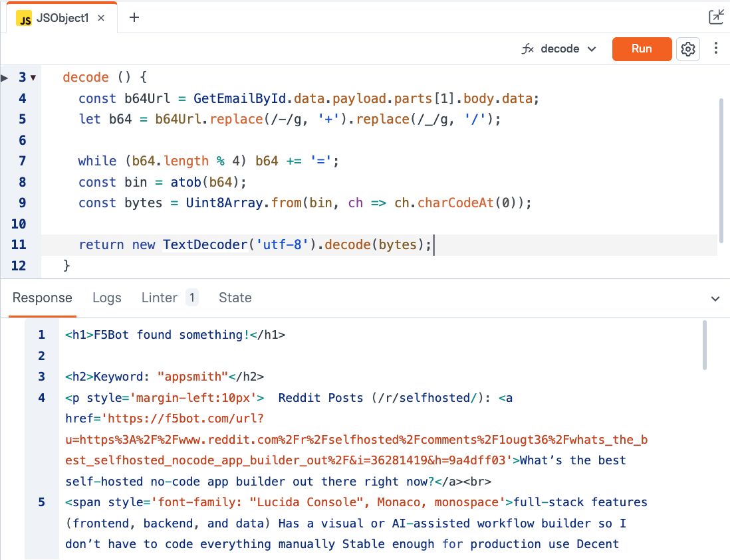Screen dimensions: 730x560
Task: Place cursor at end of line 11 return statement
Action: pos(433,244)
